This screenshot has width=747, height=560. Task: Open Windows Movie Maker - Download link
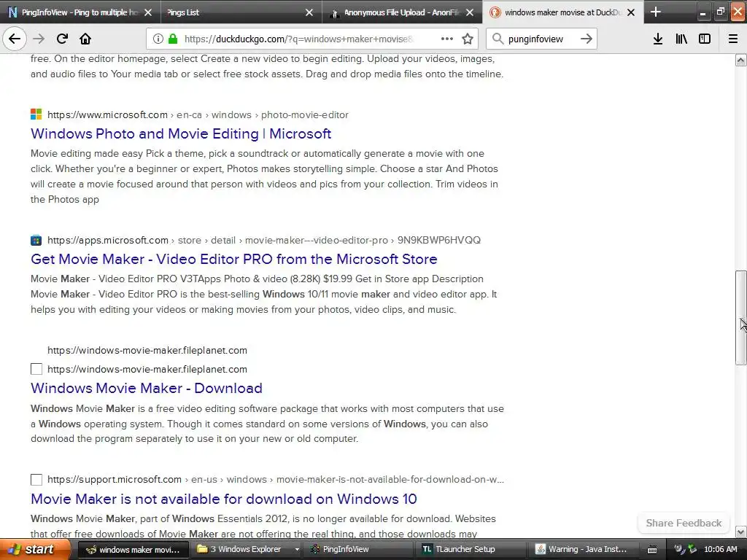pyautogui.click(x=146, y=388)
